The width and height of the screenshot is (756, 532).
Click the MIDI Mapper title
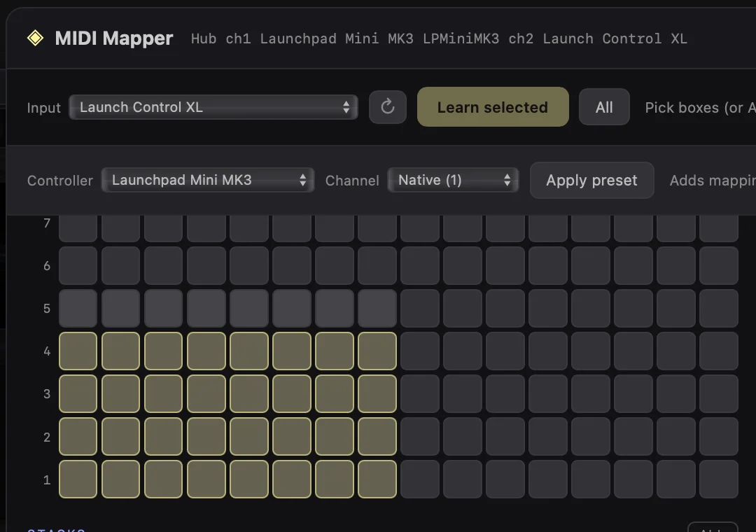[114, 38]
